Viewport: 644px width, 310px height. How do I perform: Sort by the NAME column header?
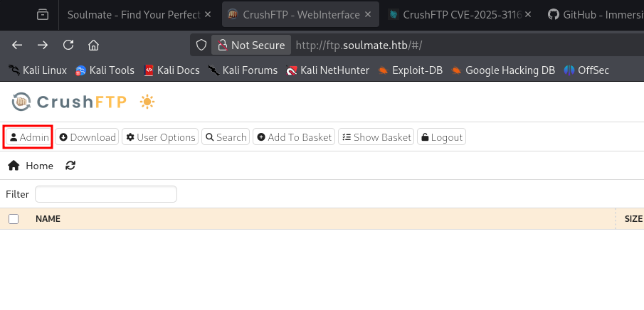tap(48, 219)
